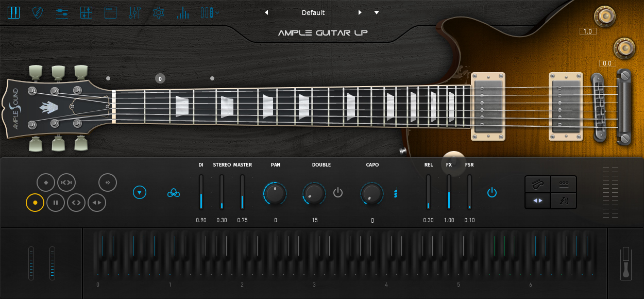The width and height of the screenshot is (644, 299).
Task: Open the bar-chart spectrum icon in top toolbar
Action: (183, 12)
